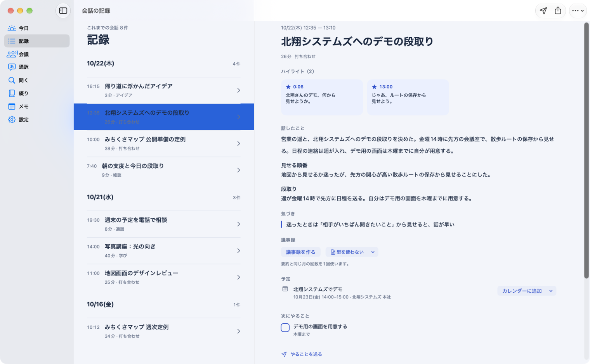Open 通訳 in the sidebar
The height and width of the screenshot is (364, 590).
coord(37,67)
